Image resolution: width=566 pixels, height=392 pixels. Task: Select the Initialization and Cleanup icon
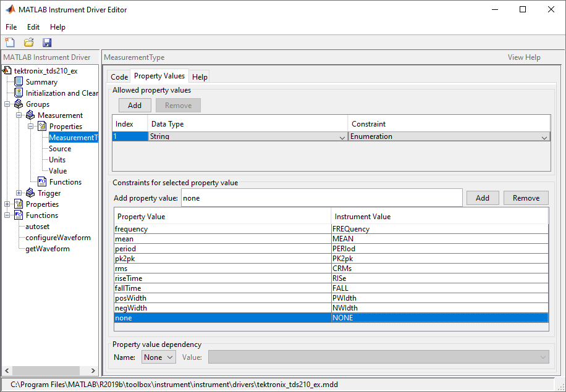(19, 93)
